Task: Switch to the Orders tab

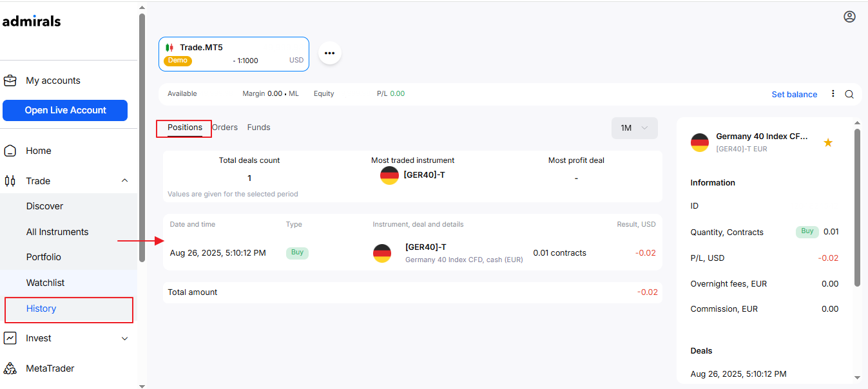Action: point(225,128)
